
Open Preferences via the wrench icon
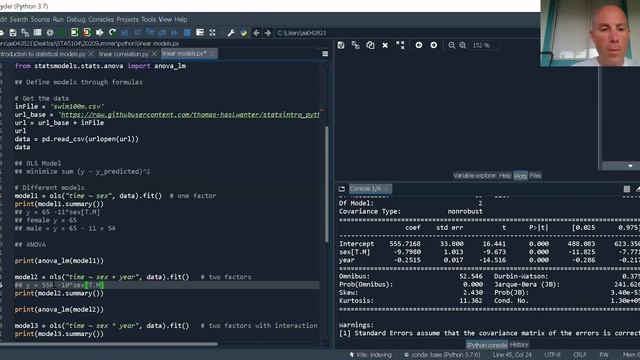point(231,33)
